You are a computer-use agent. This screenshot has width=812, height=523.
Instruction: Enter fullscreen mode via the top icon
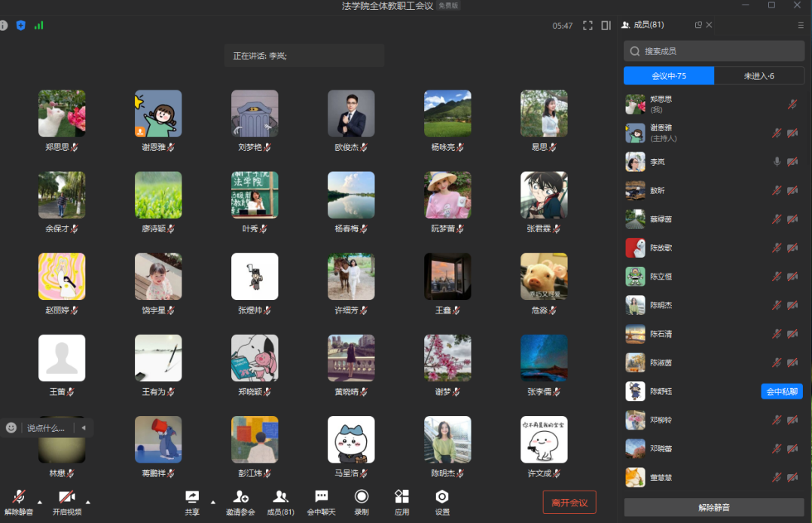(588, 26)
